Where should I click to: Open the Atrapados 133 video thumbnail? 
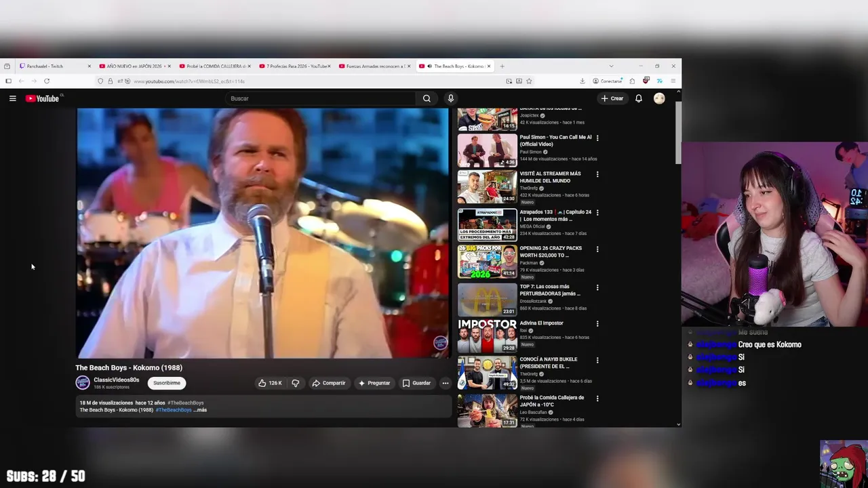487,225
